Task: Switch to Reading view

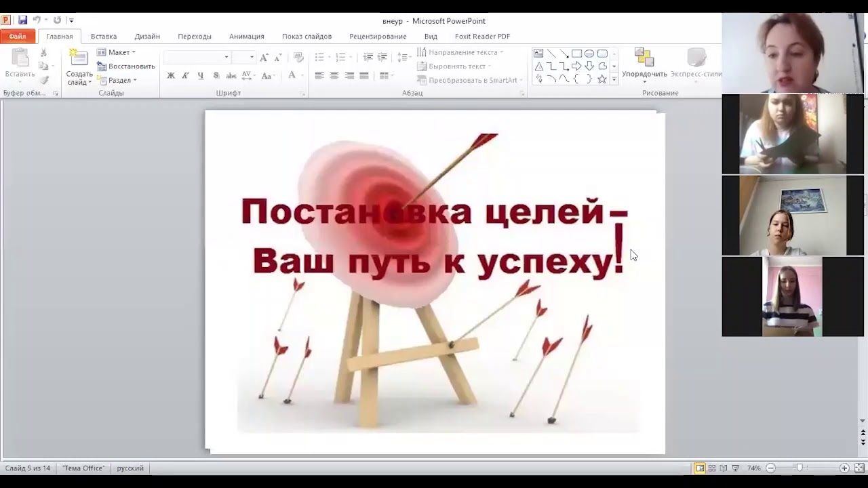Action: [x=724, y=468]
